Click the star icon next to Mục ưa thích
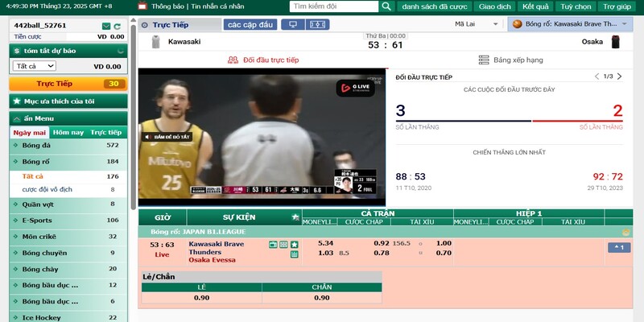This screenshot has height=322, width=644. pos(16,101)
